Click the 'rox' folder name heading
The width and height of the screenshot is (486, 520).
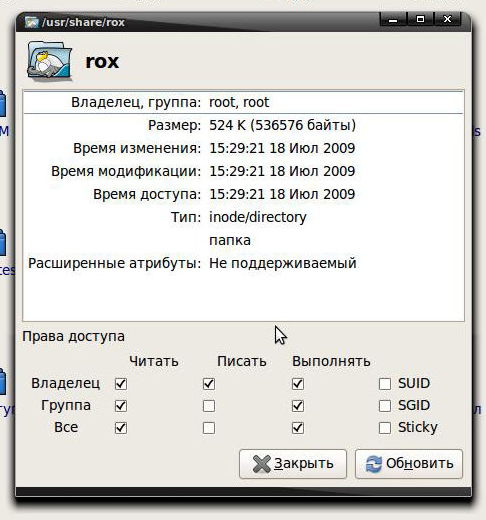(102, 62)
